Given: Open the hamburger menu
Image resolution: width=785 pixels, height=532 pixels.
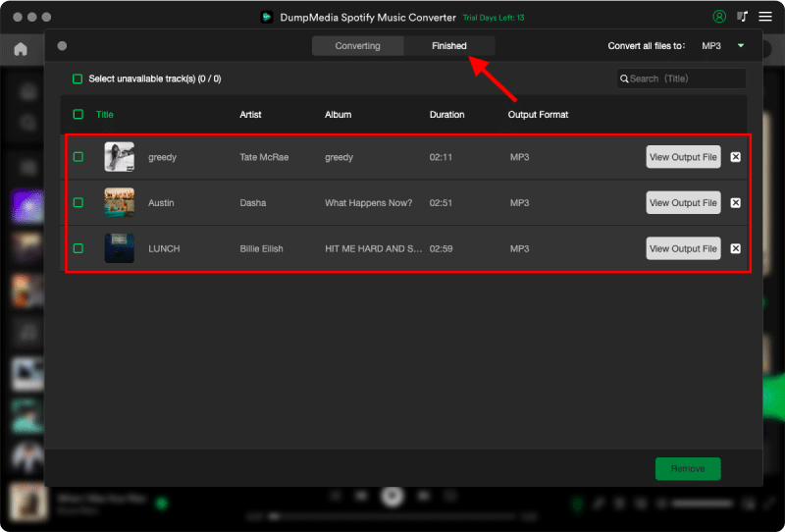Looking at the screenshot, I should pyautogui.click(x=765, y=17).
